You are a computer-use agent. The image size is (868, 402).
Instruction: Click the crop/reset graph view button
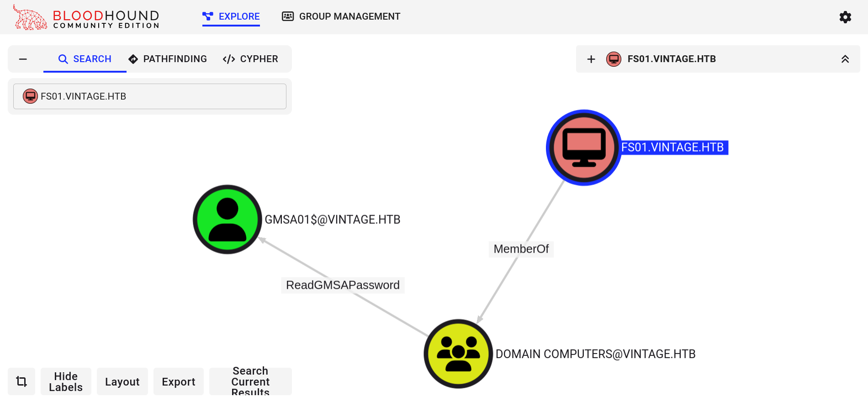click(x=21, y=381)
